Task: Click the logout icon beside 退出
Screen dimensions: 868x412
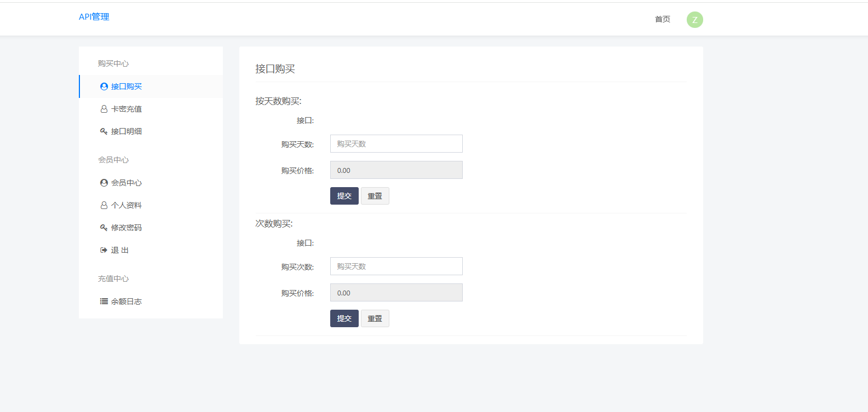Action: pos(104,250)
